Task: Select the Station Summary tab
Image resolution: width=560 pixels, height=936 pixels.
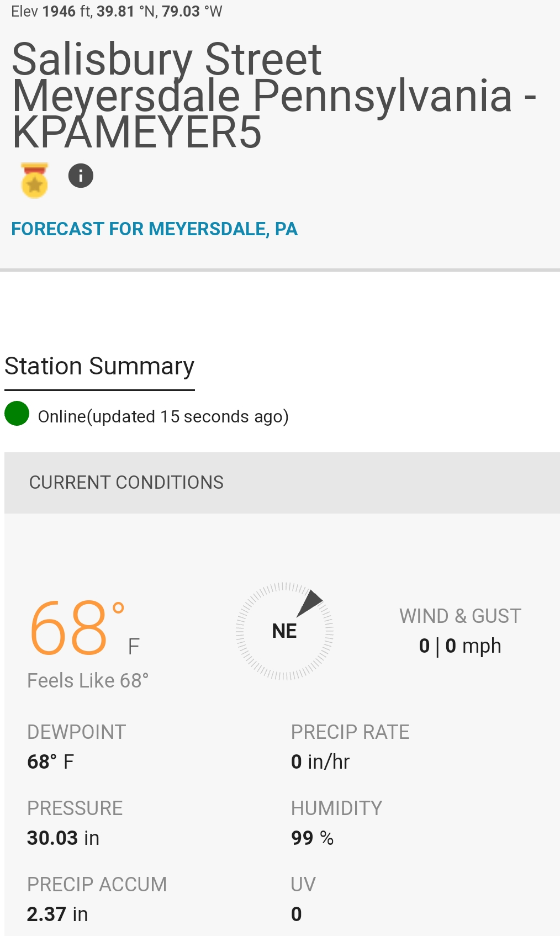Action: pyautogui.click(x=99, y=367)
